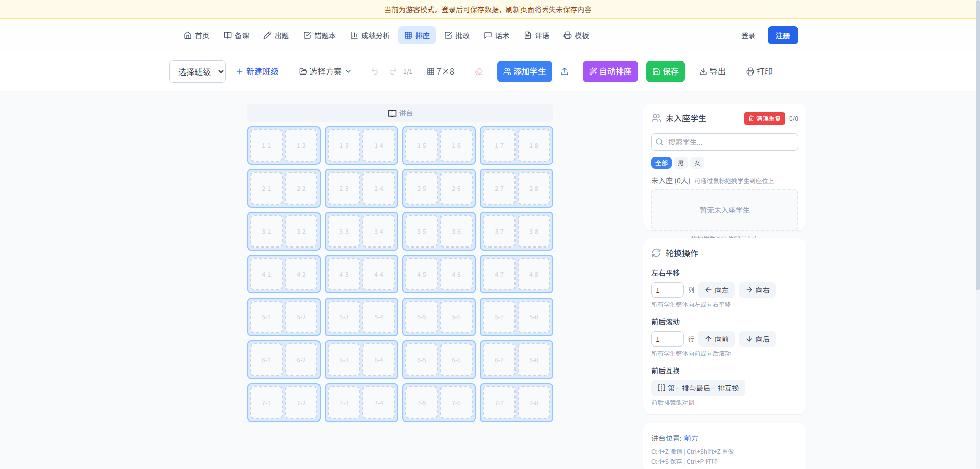This screenshot has width=980, height=469.
Task: Select seat 2-3
Action: 344,188
